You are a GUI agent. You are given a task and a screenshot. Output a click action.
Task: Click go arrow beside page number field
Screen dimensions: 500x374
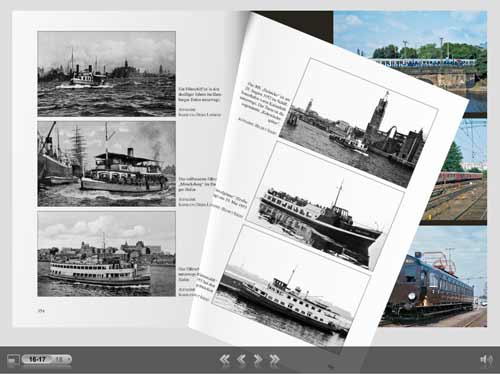click(69, 359)
